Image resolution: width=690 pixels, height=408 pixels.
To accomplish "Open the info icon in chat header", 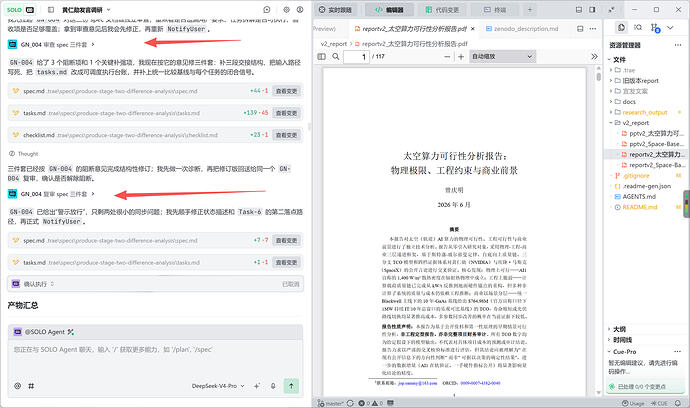I will (300, 10).
